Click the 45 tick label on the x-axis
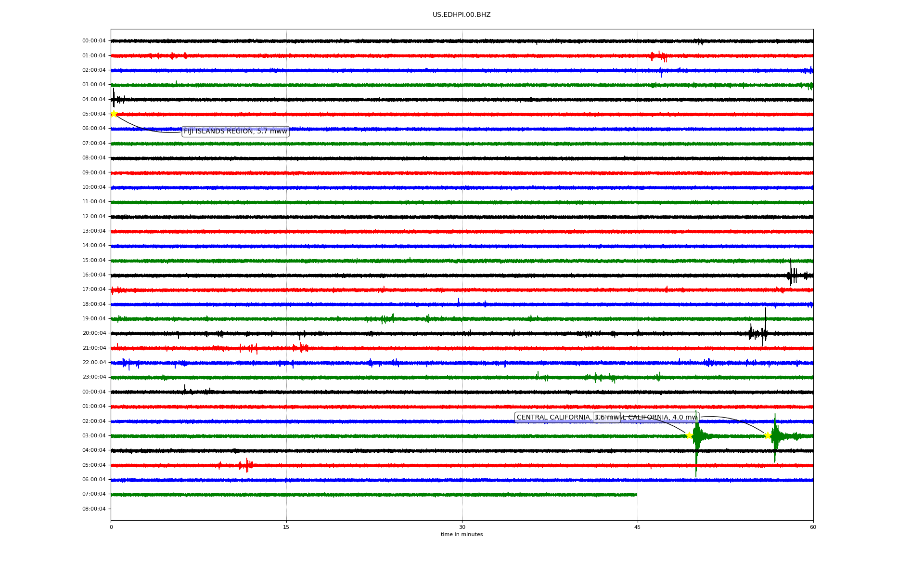Viewport: 924px width, 578px height. pos(638,527)
